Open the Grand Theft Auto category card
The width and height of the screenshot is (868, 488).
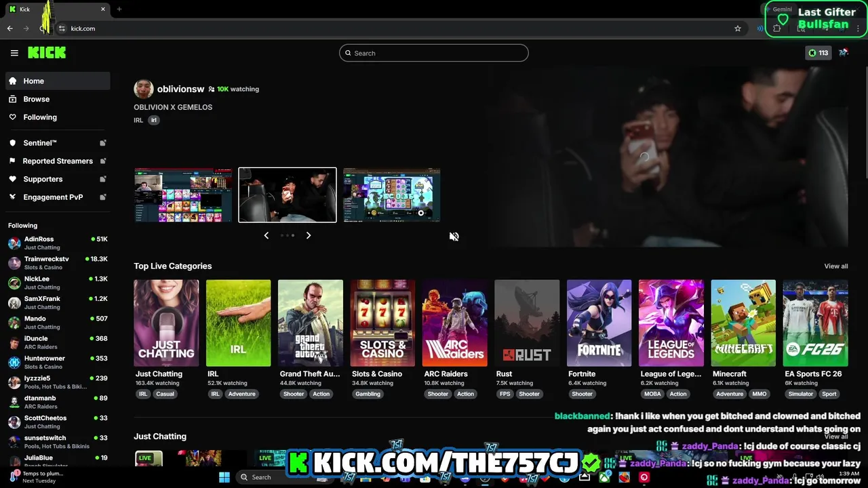(x=311, y=323)
